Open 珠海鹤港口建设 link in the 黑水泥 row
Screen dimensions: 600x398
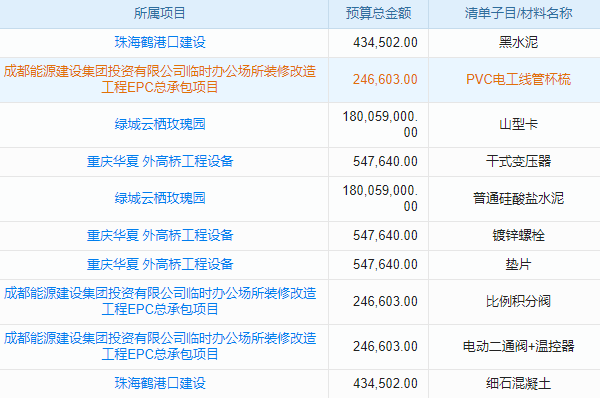pos(160,42)
